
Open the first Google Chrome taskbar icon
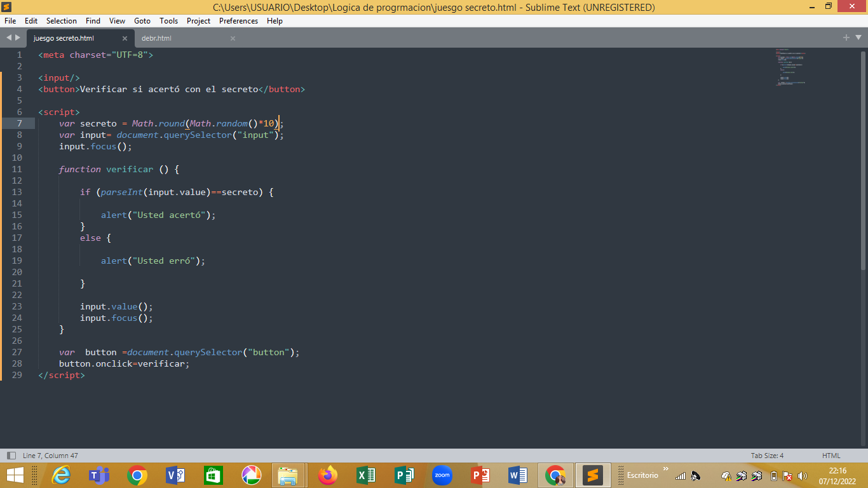(137, 475)
